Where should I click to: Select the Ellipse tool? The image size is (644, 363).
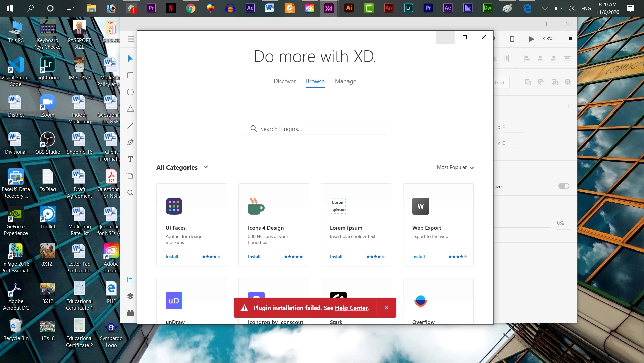click(x=130, y=92)
